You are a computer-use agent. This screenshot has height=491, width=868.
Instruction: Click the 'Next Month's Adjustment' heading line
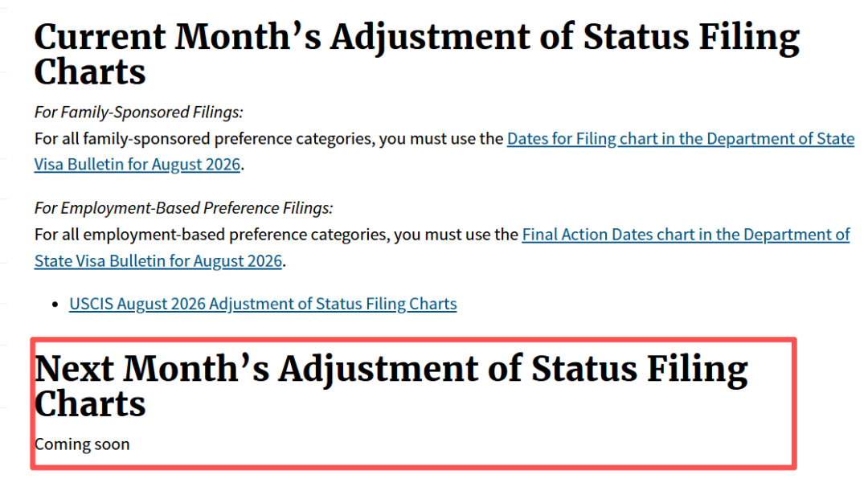click(391, 369)
